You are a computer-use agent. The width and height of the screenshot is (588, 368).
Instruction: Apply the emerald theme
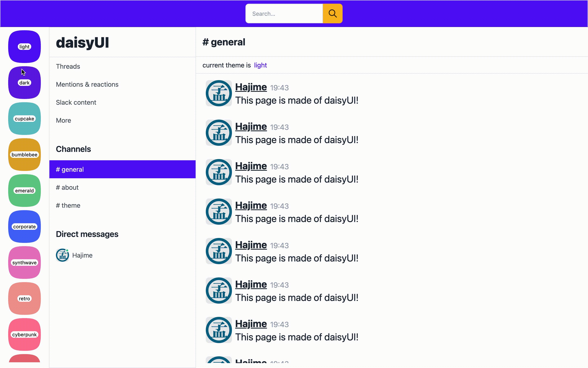(24, 191)
